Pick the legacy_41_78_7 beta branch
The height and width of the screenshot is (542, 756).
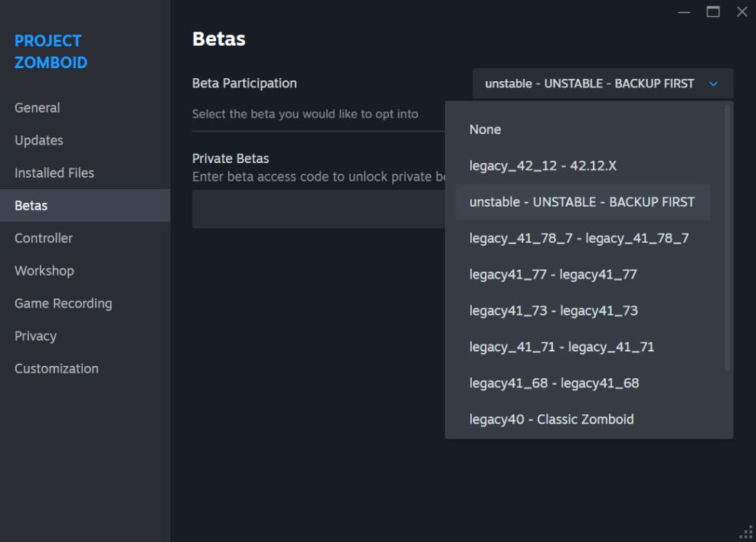578,238
